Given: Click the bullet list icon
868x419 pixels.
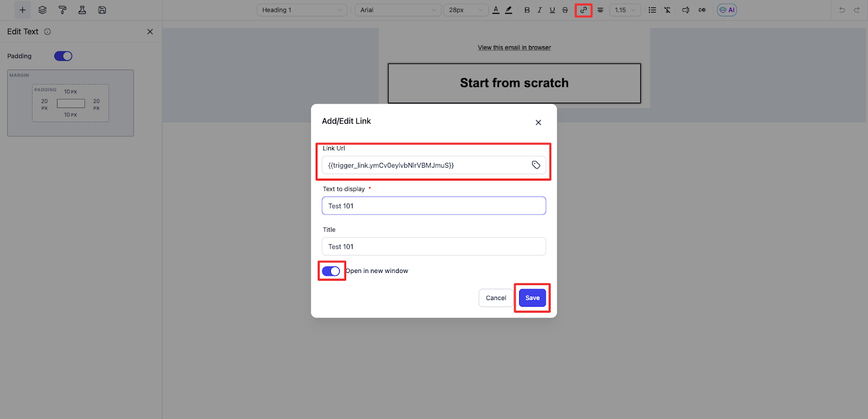Looking at the screenshot, I should coord(652,10).
